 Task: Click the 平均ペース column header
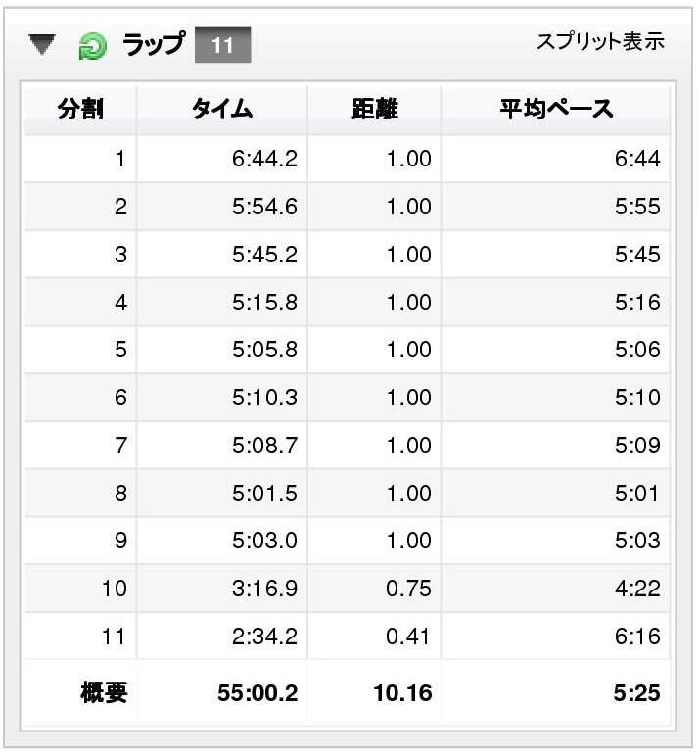(x=556, y=109)
